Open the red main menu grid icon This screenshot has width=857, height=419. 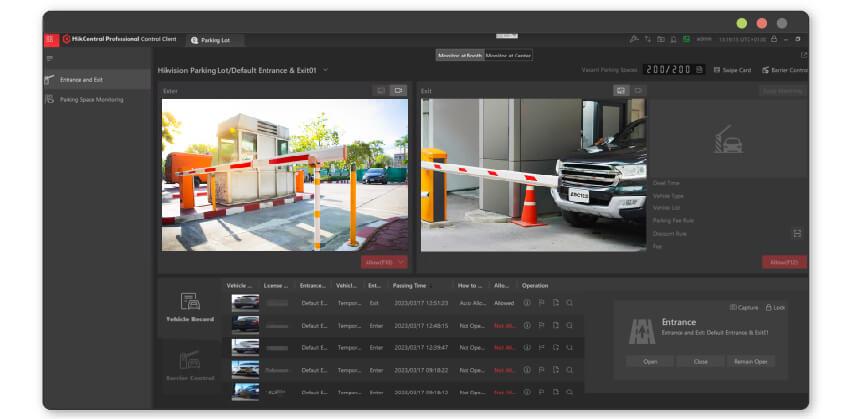point(51,39)
